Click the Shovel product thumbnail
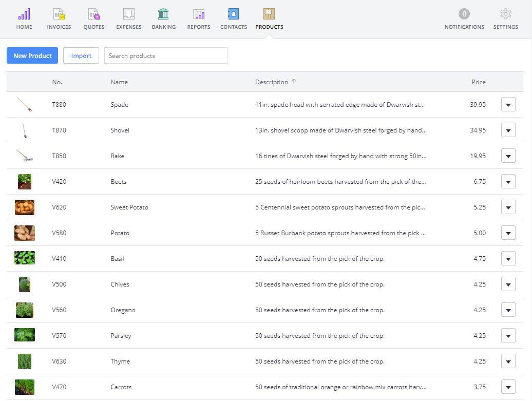Image resolution: width=532 pixels, height=401 pixels. (25, 130)
